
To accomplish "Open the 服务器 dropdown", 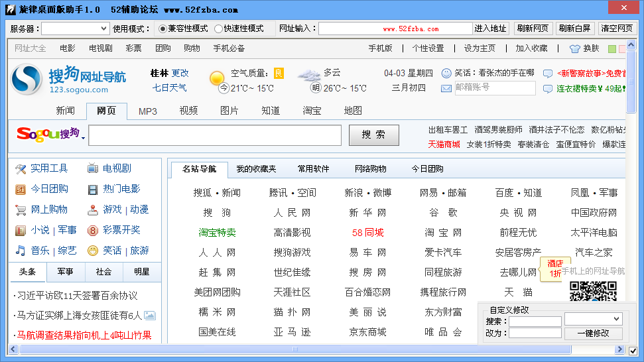I will tap(76, 29).
